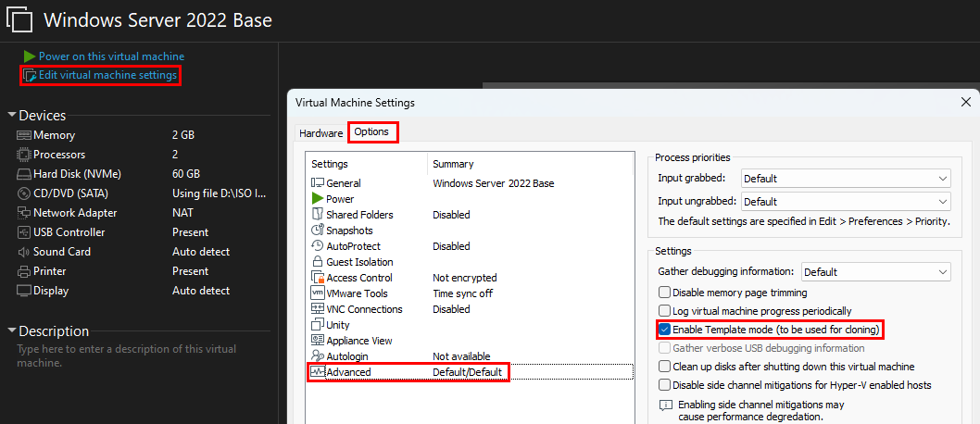Click the Shared Folders icon in settings list
The height and width of the screenshot is (424, 980).
click(x=318, y=215)
